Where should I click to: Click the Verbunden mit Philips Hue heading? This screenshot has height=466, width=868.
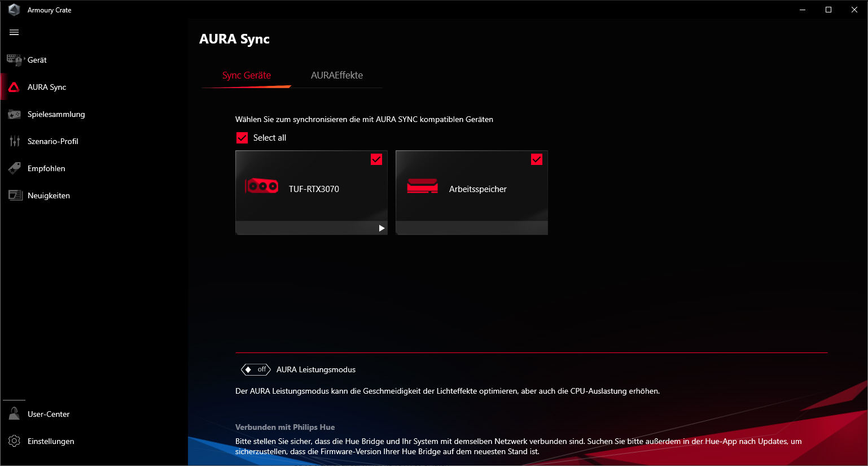pyautogui.click(x=285, y=427)
